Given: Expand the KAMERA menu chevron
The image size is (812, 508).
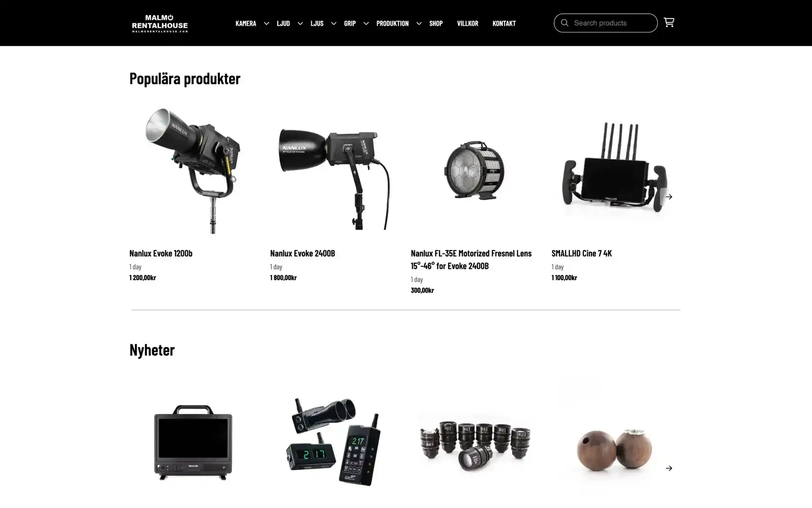Looking at the screenshot, I should pyautogui.click(x=266, y=23).
